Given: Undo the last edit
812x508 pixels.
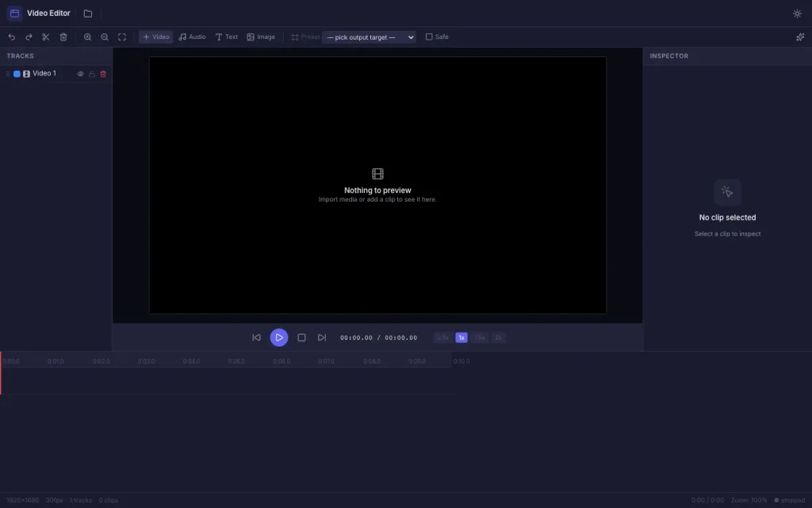Looking at the screenshot, I should point(11,37).
